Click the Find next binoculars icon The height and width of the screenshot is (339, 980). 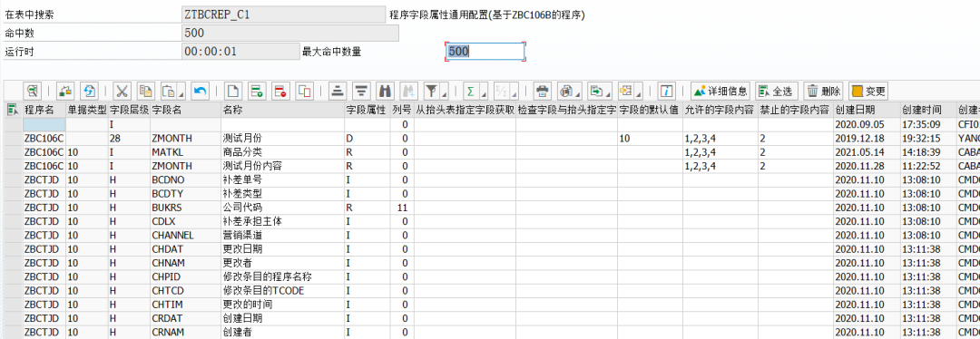click(x=408, y=92)
